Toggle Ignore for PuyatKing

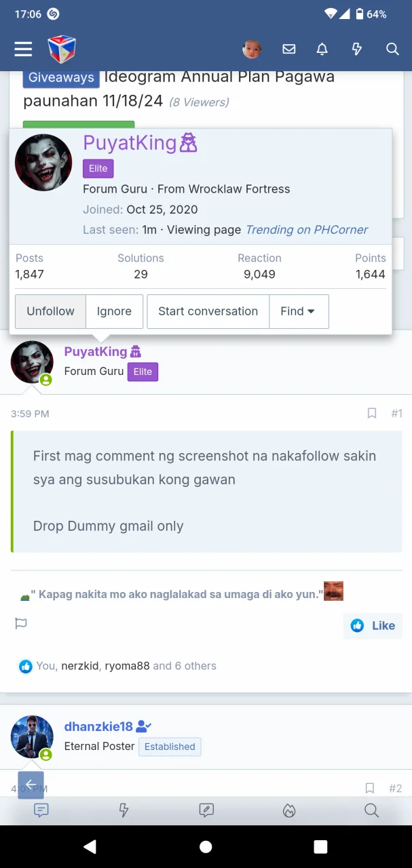(114, 311)
